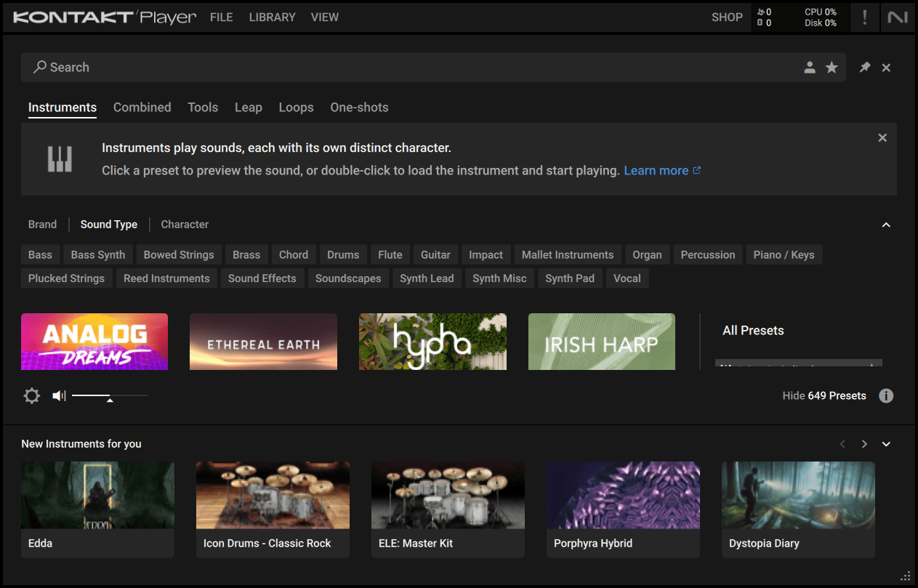Open the FILE menu
Screen dimensions: 918x588
(x=222, y=17)
